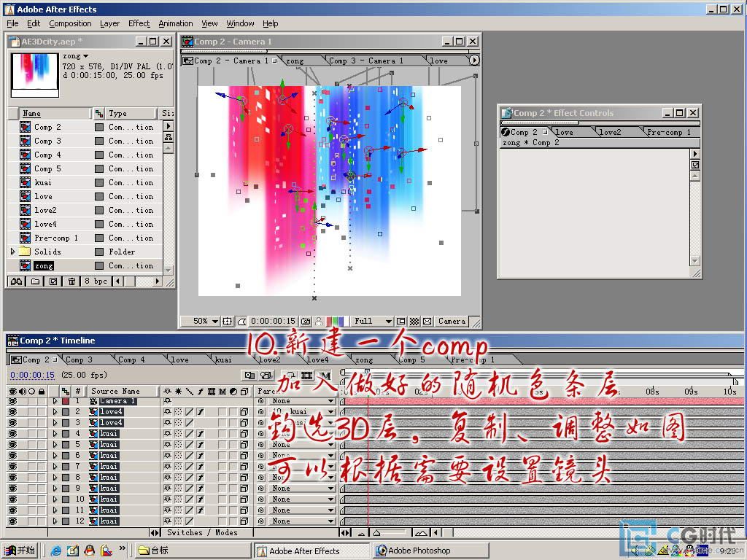The image size is (747, 560).
Task: Toggle pixel aspect ratio correction icon
Action: [x=427, y=322]
